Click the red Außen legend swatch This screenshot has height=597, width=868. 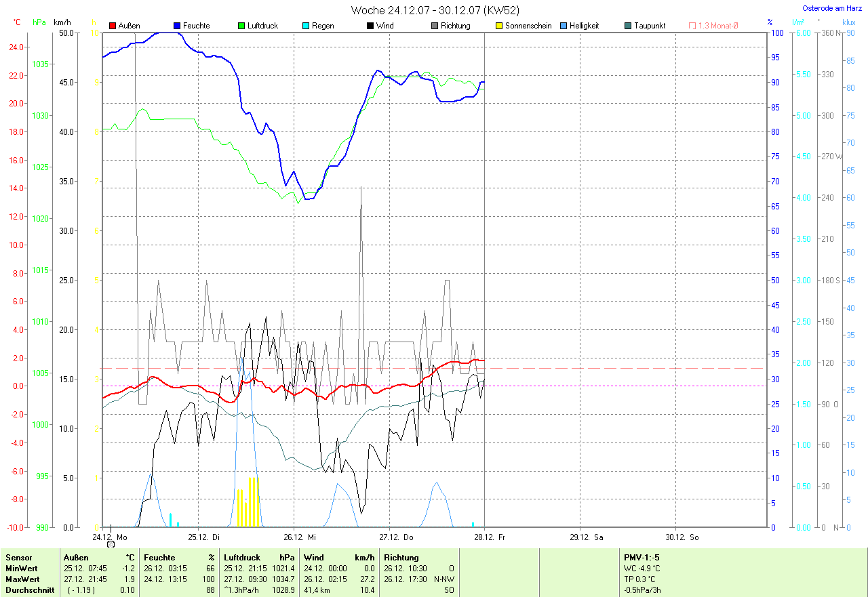click(113, 26)
